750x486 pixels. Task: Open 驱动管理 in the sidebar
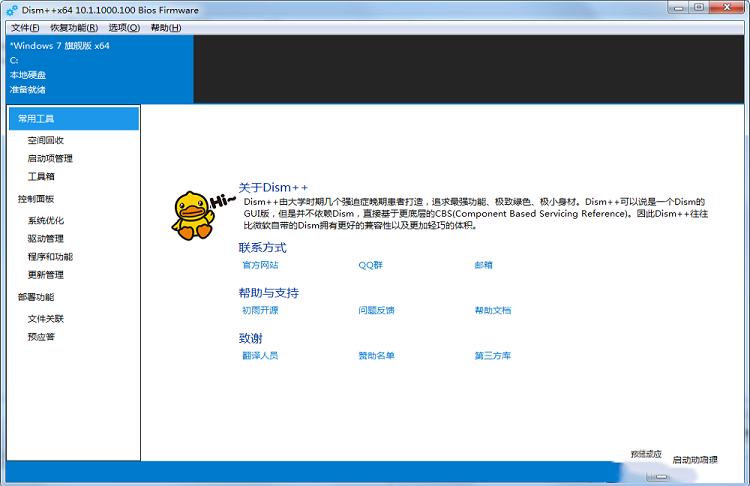coord(45,239)
